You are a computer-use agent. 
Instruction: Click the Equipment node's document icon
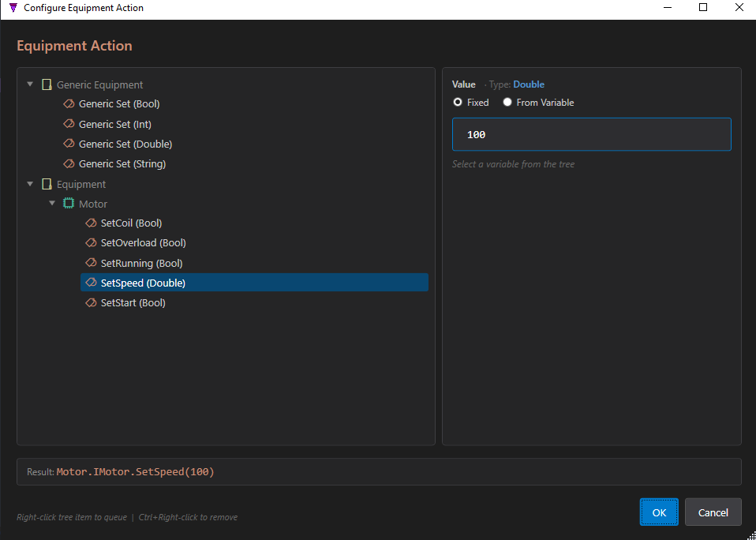coord(47,184)
